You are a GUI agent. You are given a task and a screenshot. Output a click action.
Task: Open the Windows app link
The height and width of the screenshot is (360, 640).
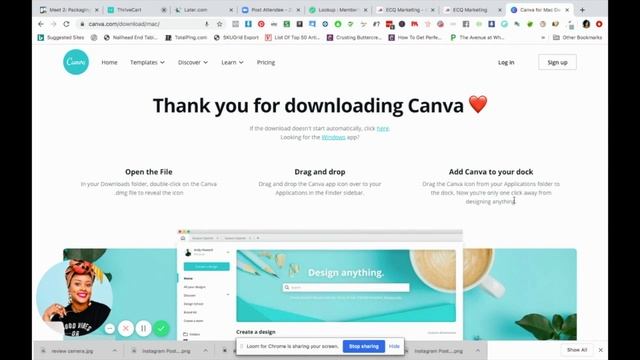pos(333,137)
